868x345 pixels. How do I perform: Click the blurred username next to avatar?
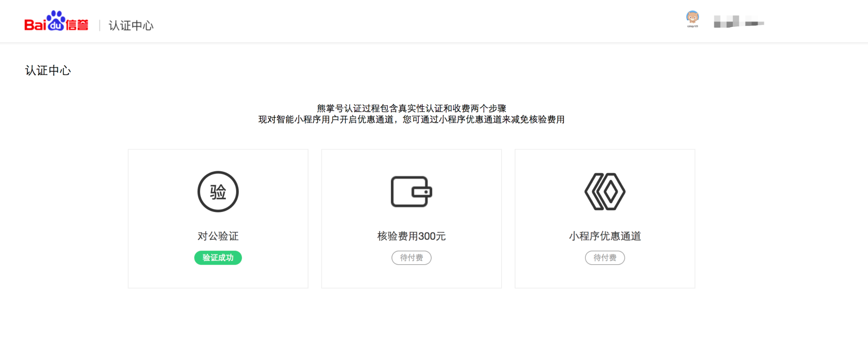[739, 22]
